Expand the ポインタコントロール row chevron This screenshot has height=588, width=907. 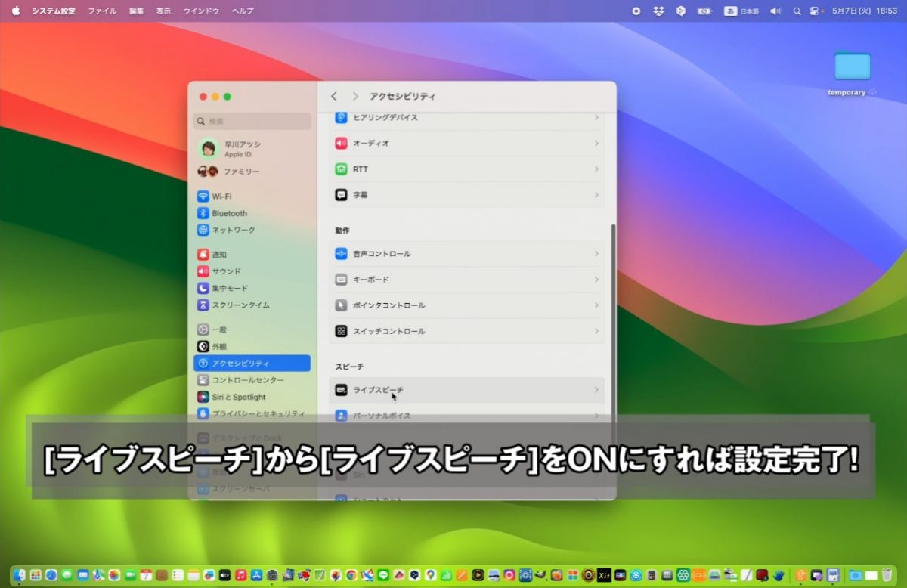pyautogui.click(x=596, y=305)
